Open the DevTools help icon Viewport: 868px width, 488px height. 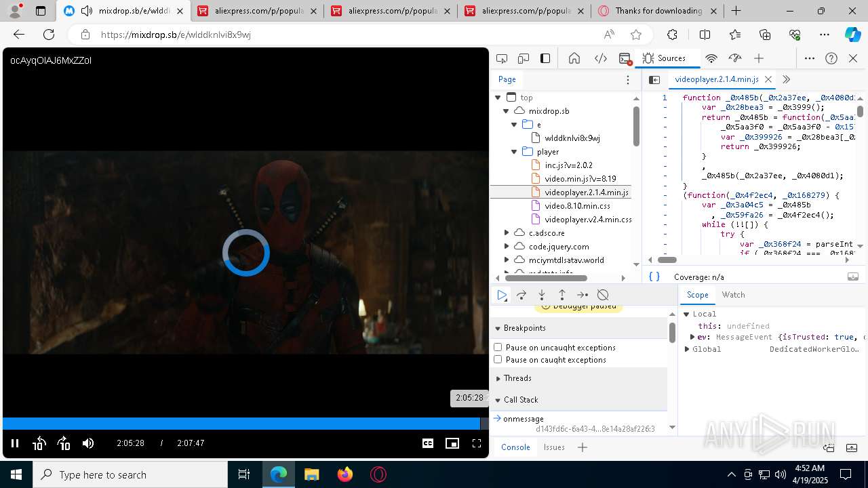[831, 58]
